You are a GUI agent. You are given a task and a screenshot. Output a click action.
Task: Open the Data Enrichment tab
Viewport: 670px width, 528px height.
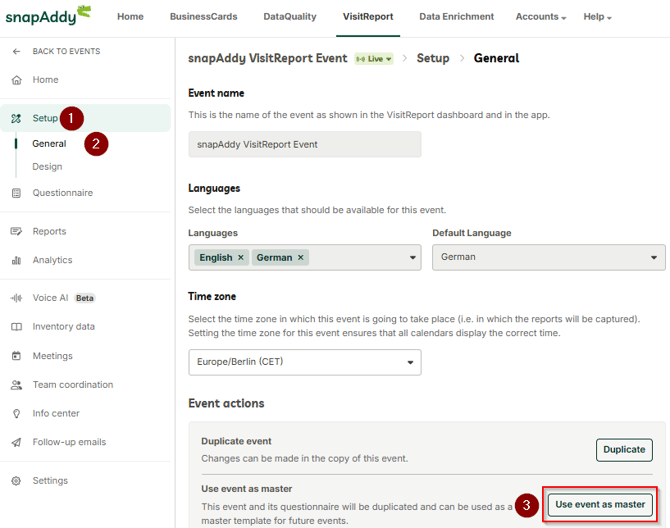click(x=456, y=17)
